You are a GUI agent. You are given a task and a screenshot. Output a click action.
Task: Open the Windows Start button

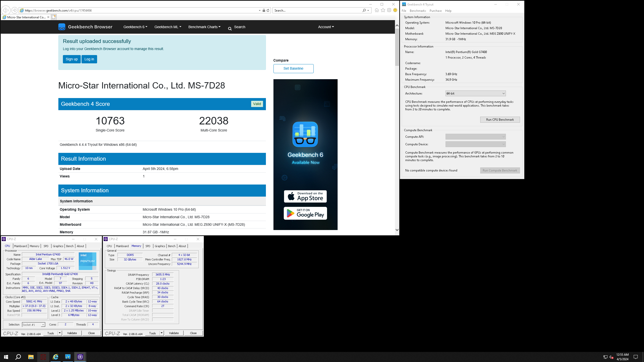6,357
